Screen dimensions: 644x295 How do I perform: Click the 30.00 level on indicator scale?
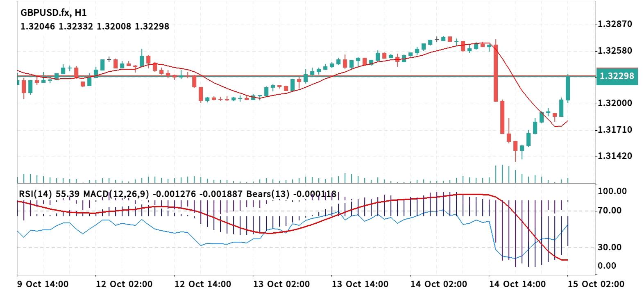pyautogui.click(x=610, y=247)
